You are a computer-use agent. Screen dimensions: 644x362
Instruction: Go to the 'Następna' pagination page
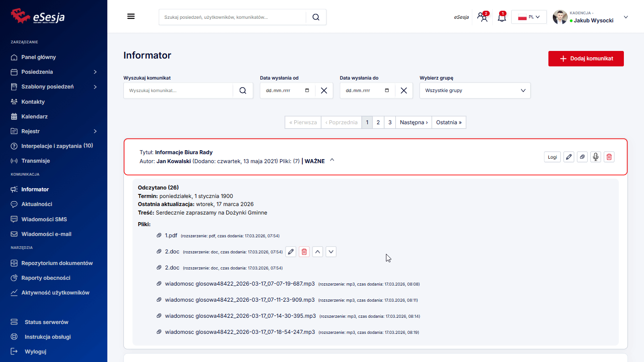(414, 122)
